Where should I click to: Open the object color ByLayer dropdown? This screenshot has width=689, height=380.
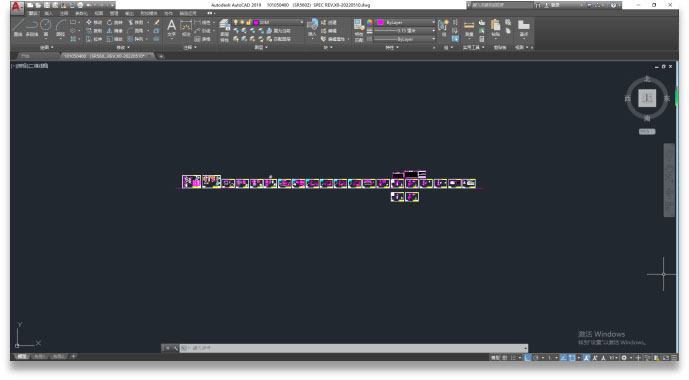(x=405, y=22)
